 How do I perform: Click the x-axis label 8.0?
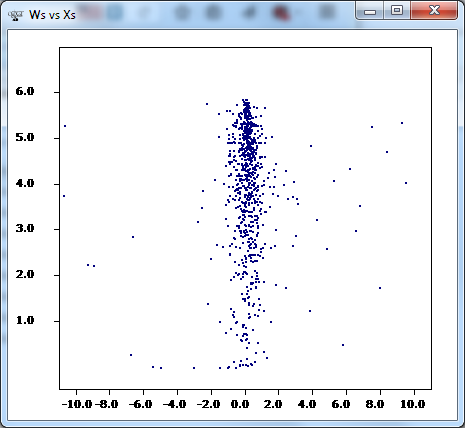(x=375, y=404)
